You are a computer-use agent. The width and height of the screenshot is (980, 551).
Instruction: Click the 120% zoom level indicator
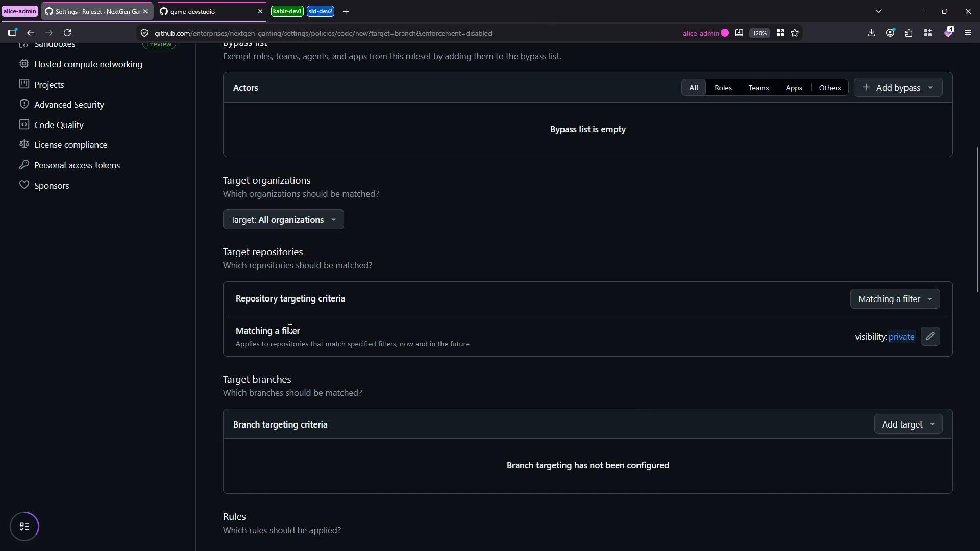pyautogui.click(x=759, y=33)
